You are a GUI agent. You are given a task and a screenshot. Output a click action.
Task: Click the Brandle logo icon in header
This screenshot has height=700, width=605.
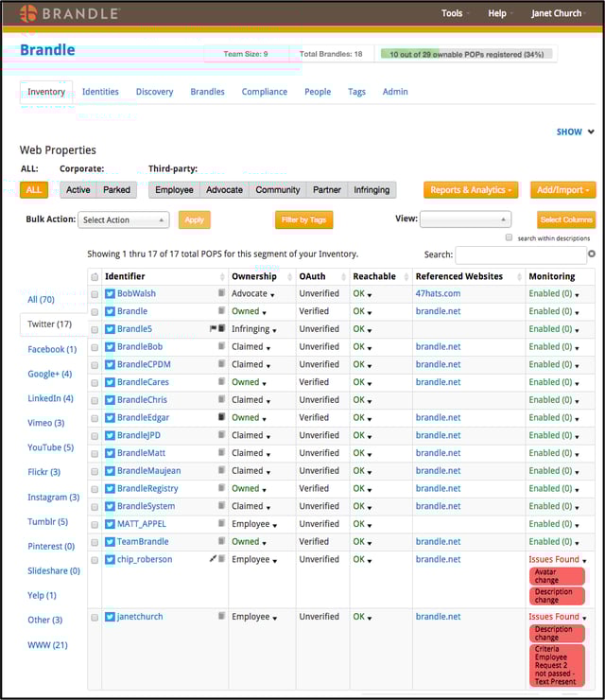pyautogui.click(x=28, y=13)
